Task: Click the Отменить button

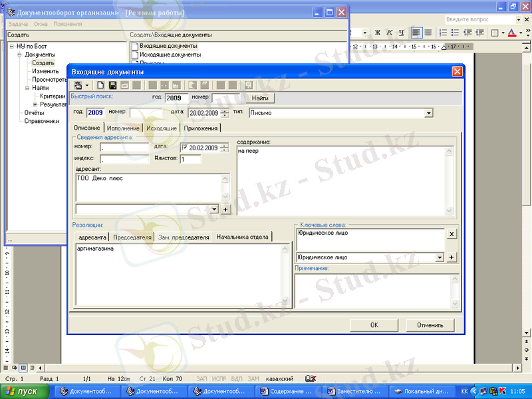Action: 430,325
